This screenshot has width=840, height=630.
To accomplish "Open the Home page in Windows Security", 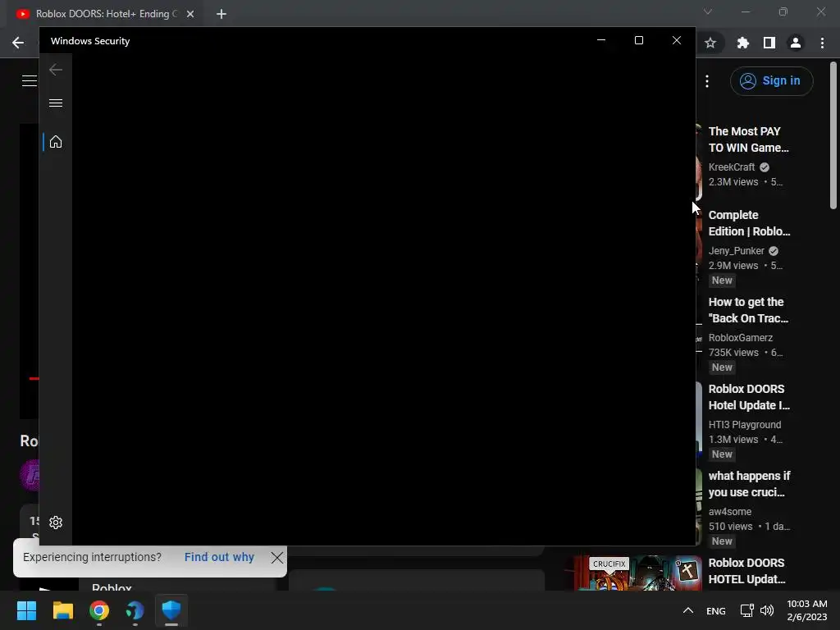I will (56, 142).
